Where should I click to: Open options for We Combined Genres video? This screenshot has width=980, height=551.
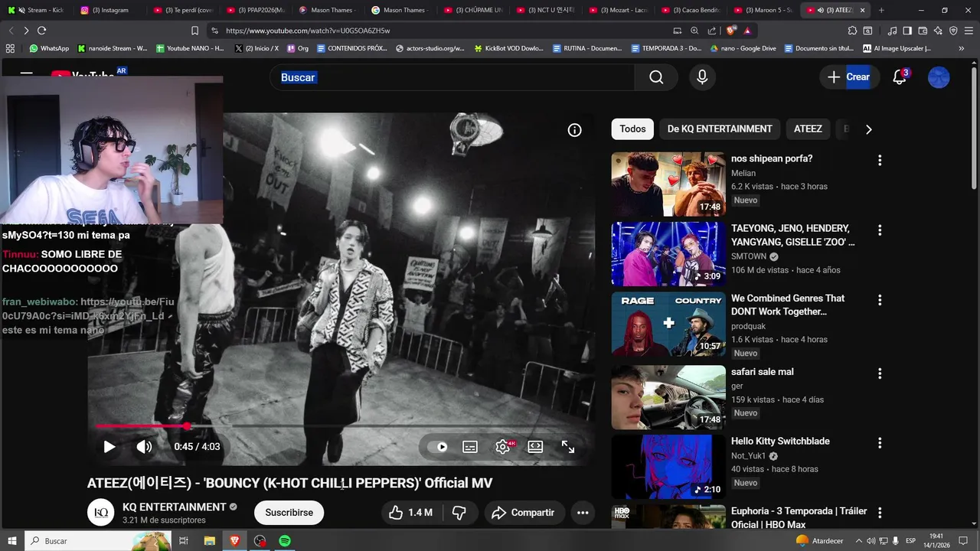point(880,299)
